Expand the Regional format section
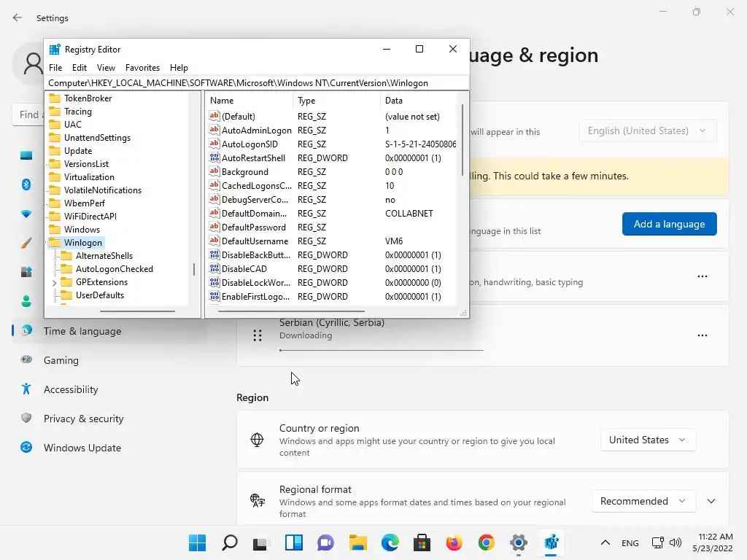This screenshot has width=747, height=560. pyautogui.click(x=711, y=501)
